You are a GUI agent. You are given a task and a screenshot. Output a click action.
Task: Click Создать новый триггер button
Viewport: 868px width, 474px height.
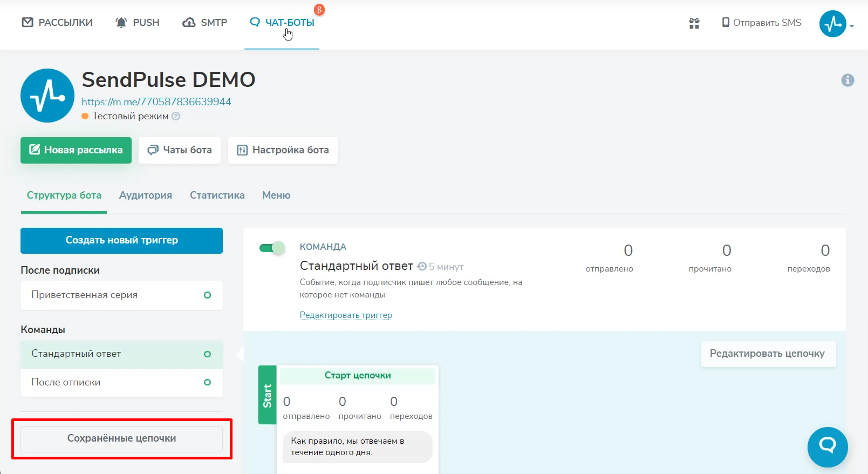[121, 241]
